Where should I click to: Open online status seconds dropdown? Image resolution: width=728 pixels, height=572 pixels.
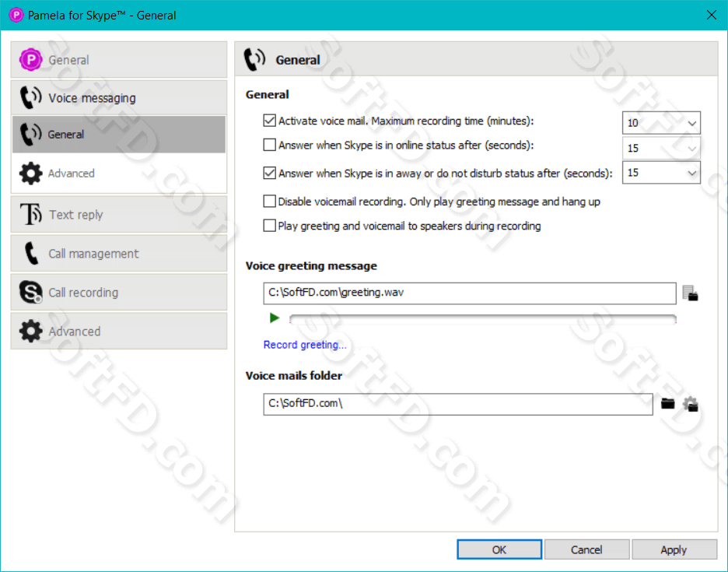pyautogui.click(x=661, y=148)
